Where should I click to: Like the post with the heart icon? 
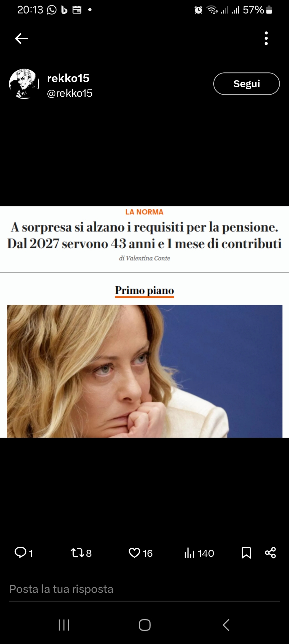click(134, 553)
